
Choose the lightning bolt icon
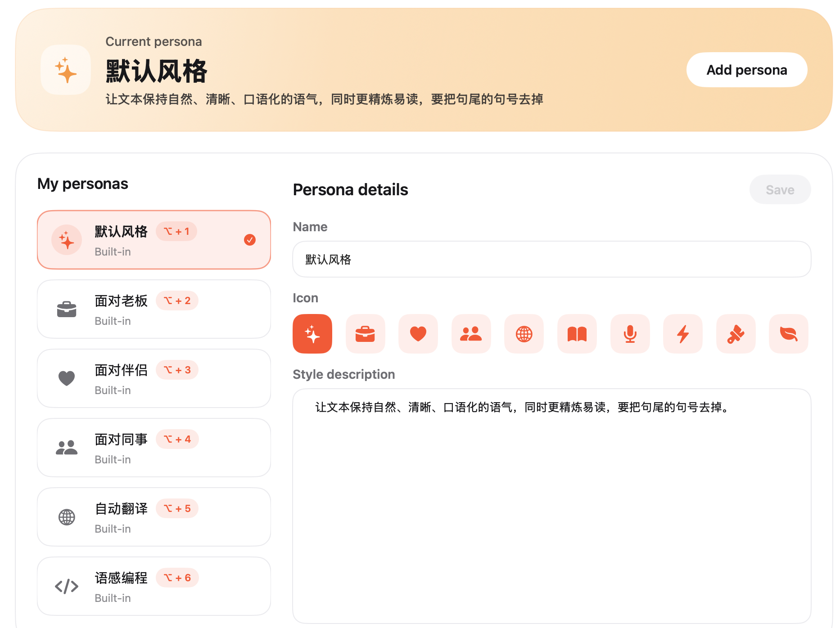pyautogui.click(x=683, y=334)
